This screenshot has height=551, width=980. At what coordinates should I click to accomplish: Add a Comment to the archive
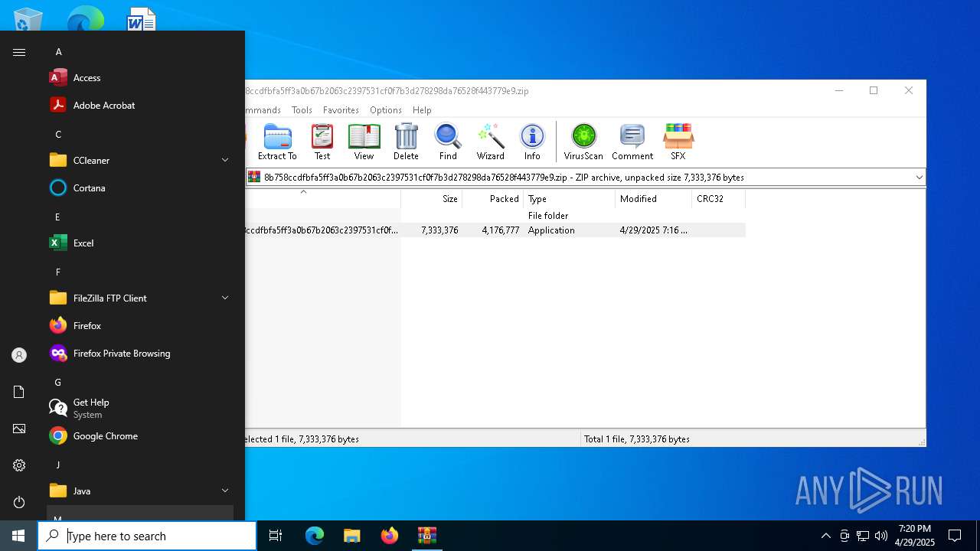click(632, 142)
